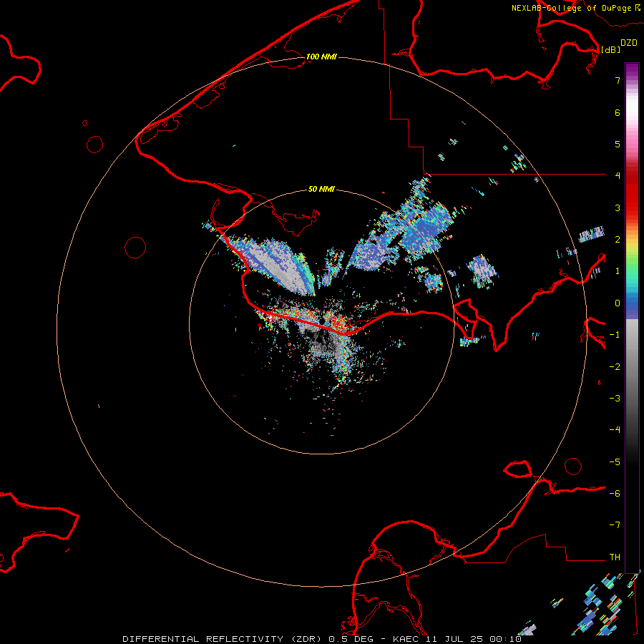
Task: Click the colorbar value -6 label
Action: (x=615, y=494)
